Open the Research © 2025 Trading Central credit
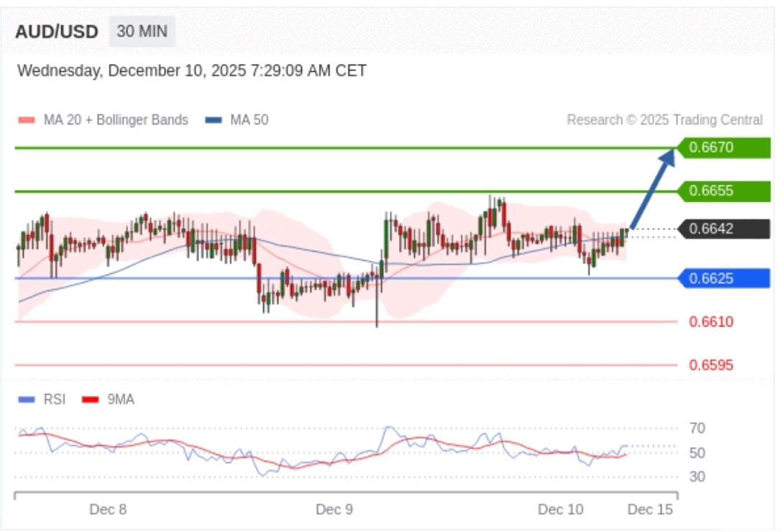783x532 pixels. 664,120
